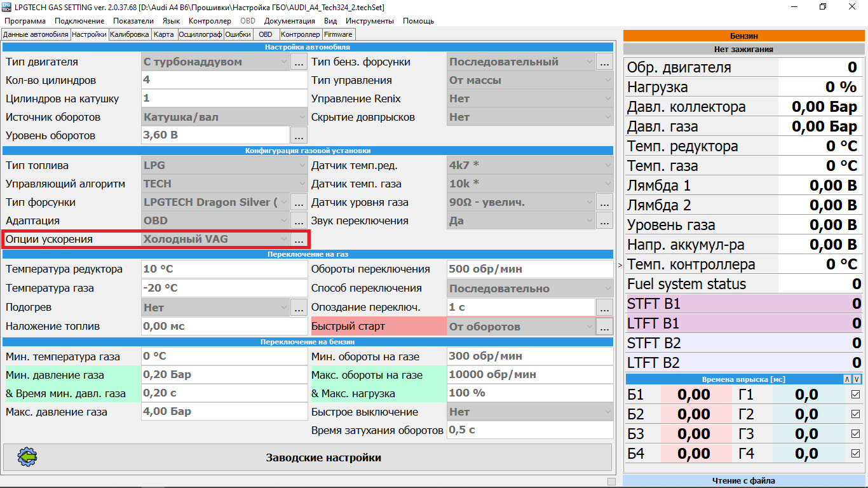Click the STFT B1 reading row

point(744,304)
